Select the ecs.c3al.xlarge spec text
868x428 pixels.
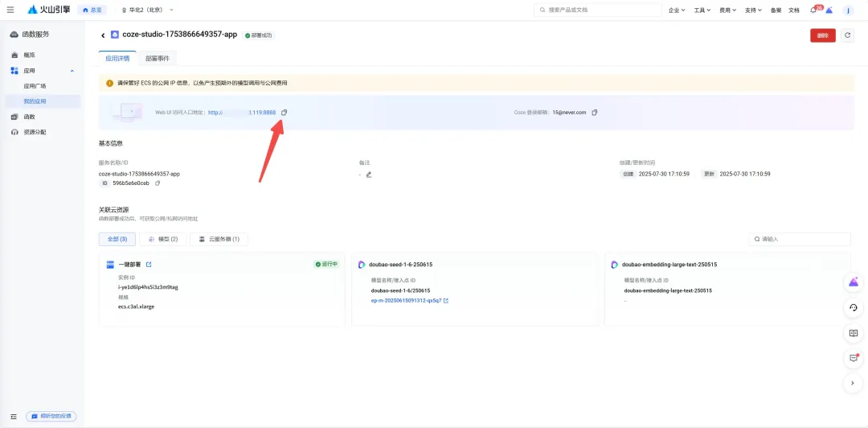(x=136, y=307)
